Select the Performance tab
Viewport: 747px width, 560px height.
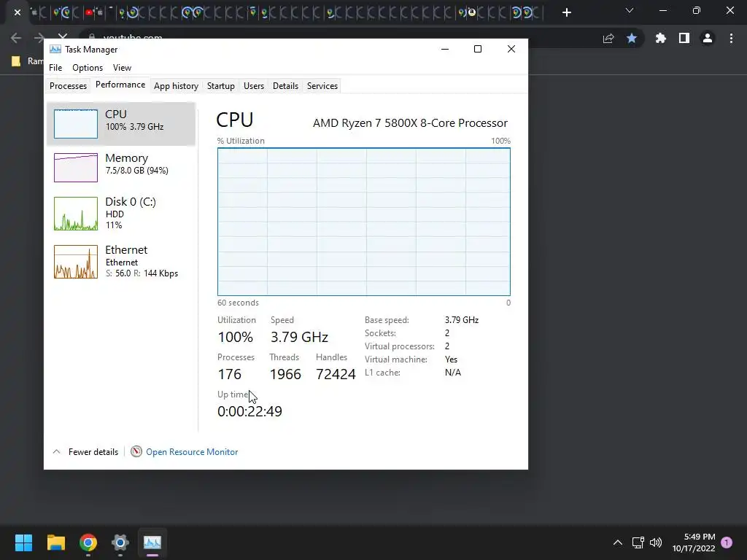pyautogui.click(x=120, y=85)
